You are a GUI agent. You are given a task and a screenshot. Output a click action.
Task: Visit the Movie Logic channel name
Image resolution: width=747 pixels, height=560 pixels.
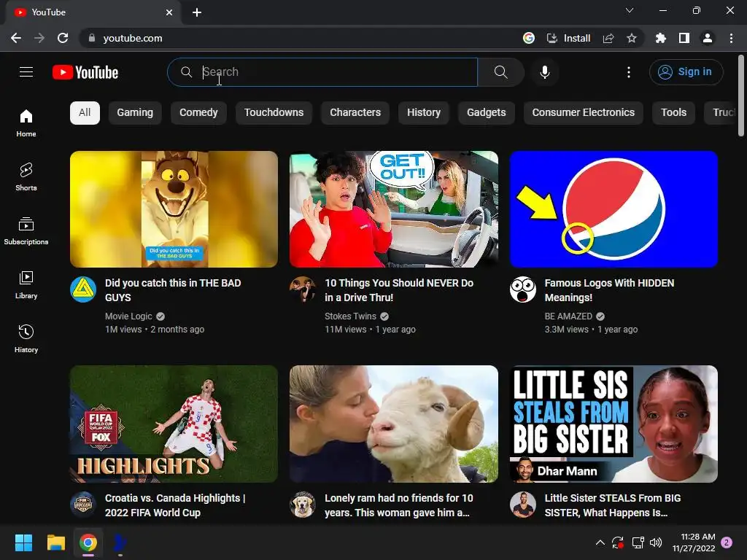128,316
